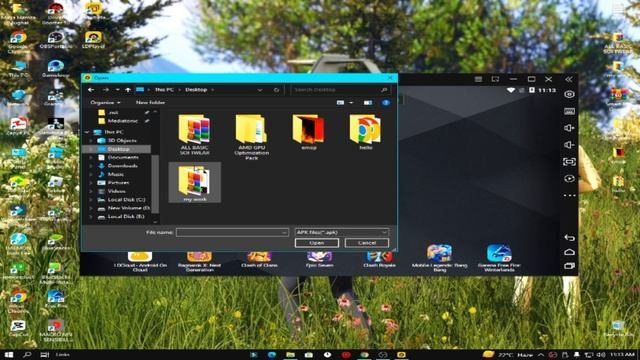Open LDPlayer settings gear icon
This screenshot has height=360, width=640.
click(x=569, y=94)
